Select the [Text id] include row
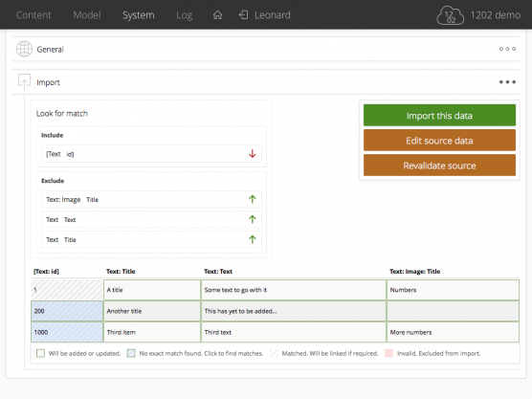 point(151,154)
